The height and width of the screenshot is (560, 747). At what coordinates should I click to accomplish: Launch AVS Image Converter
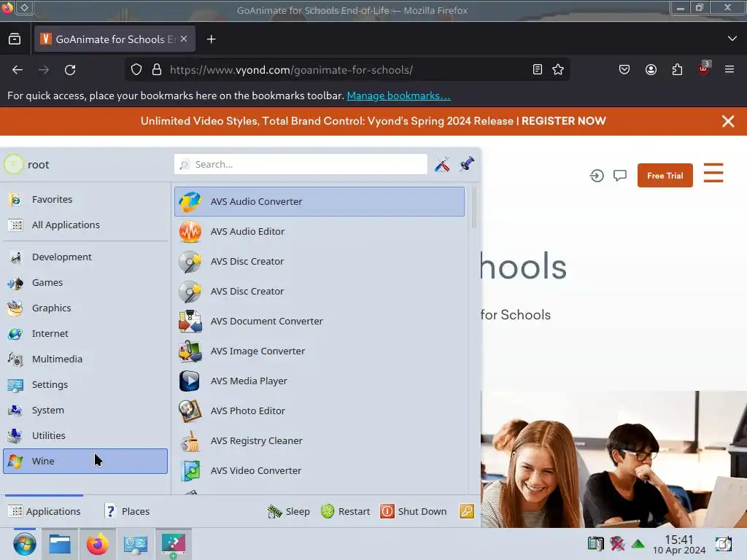point(320,351)
